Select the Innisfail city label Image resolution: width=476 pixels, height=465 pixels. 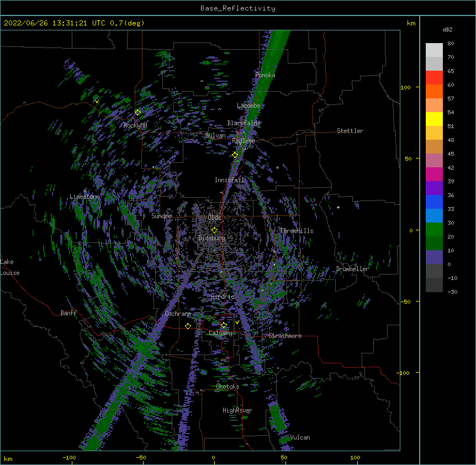tap(229, 180)
